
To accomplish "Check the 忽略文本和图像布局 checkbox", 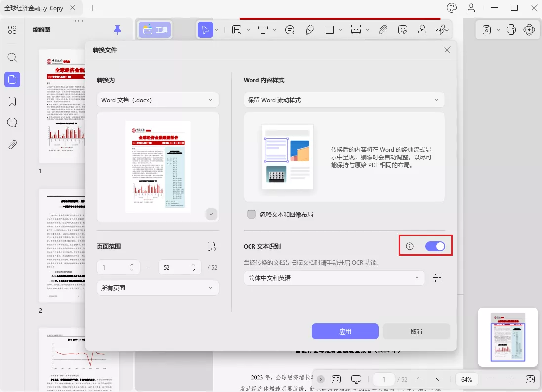I will point(251,214).
